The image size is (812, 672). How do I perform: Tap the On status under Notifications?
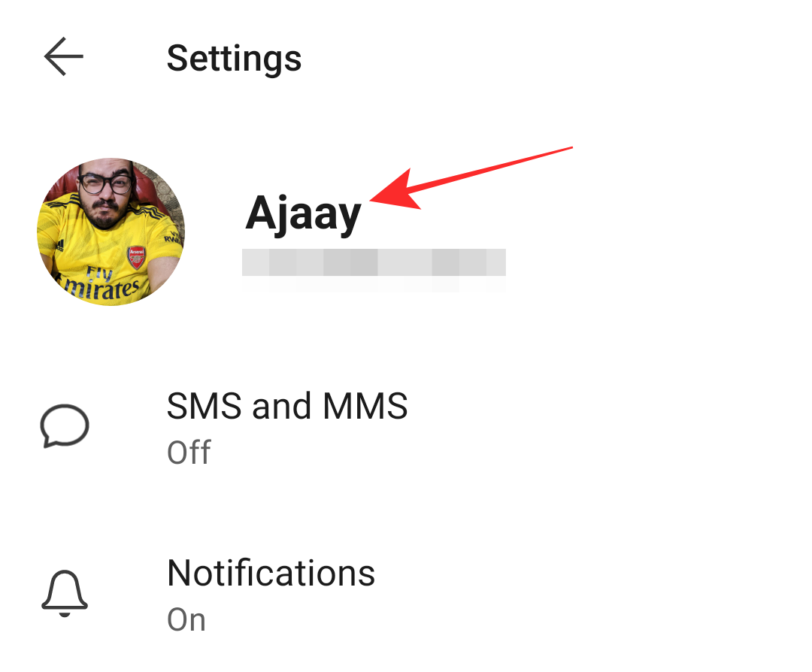pos(186,619)
